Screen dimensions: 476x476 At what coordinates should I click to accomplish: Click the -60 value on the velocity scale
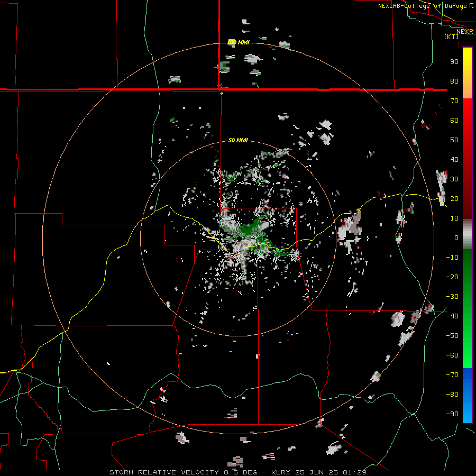point(452,355)
